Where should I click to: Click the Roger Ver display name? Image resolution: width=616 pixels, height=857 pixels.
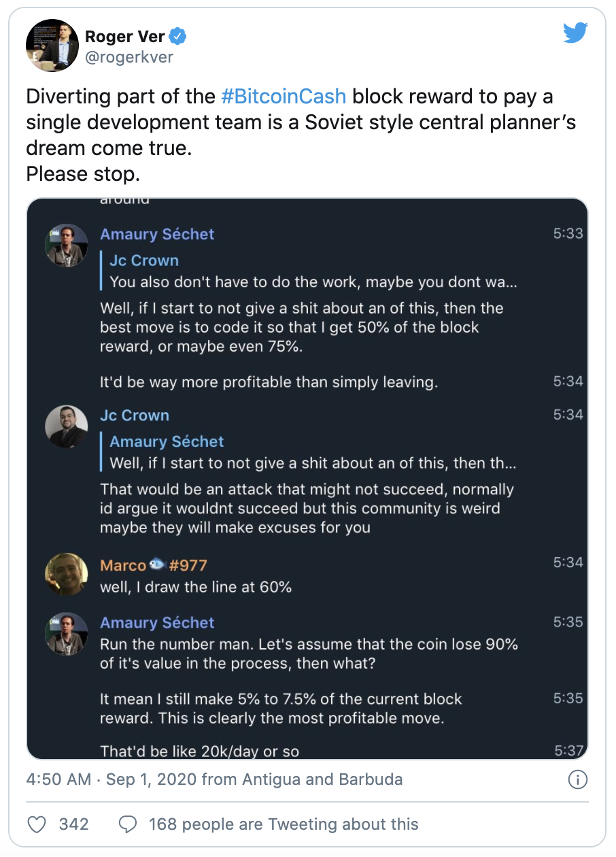(124, 37)
